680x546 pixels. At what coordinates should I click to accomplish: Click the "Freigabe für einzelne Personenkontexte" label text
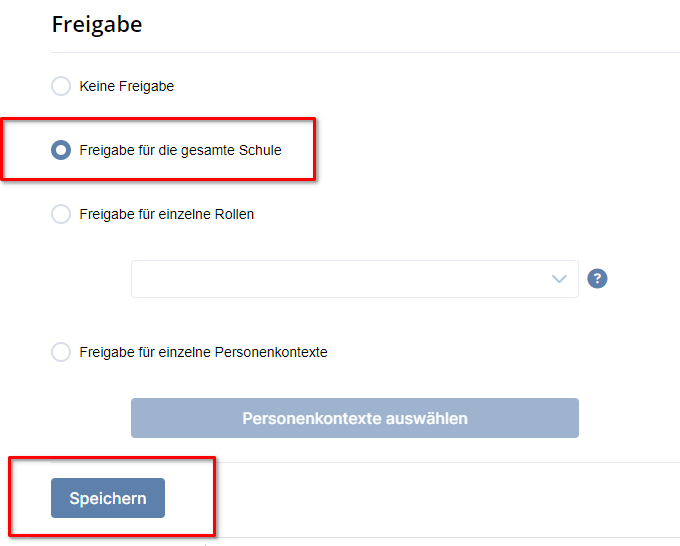[x=204, y=352]
